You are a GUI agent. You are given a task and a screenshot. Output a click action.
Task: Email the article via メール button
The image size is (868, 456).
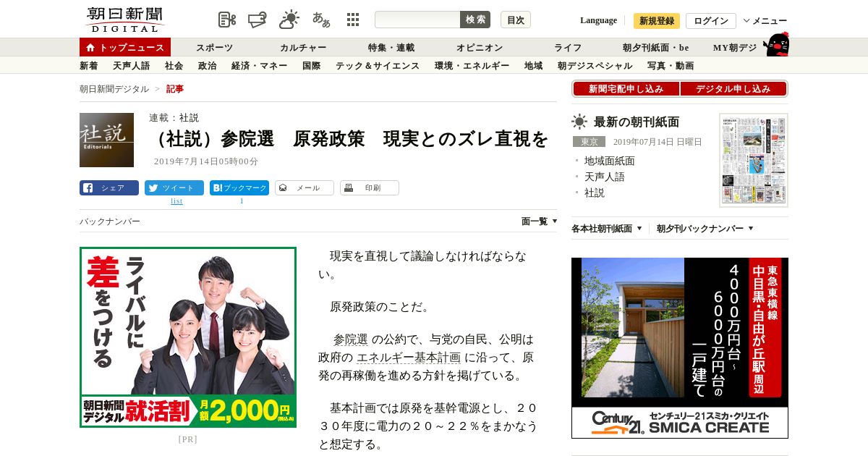305,187
